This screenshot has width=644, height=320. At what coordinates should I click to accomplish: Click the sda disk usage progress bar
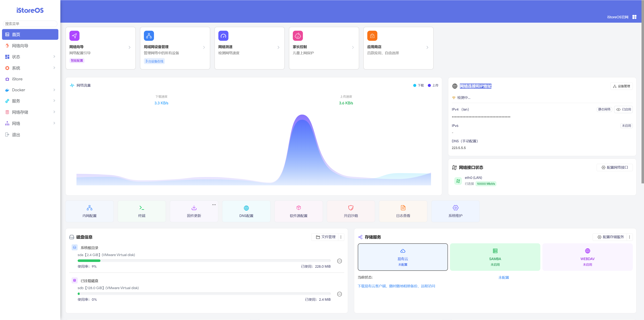[204, 261]
